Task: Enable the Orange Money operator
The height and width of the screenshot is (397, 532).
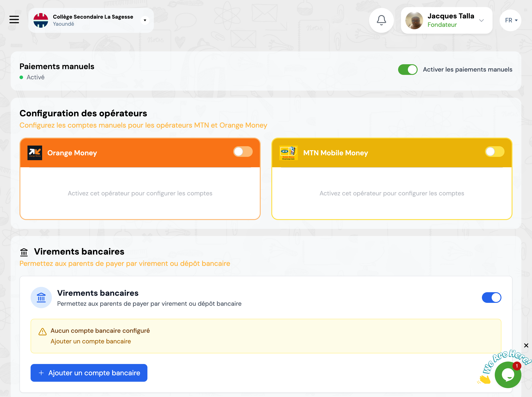Action: (x=243, y=152)
